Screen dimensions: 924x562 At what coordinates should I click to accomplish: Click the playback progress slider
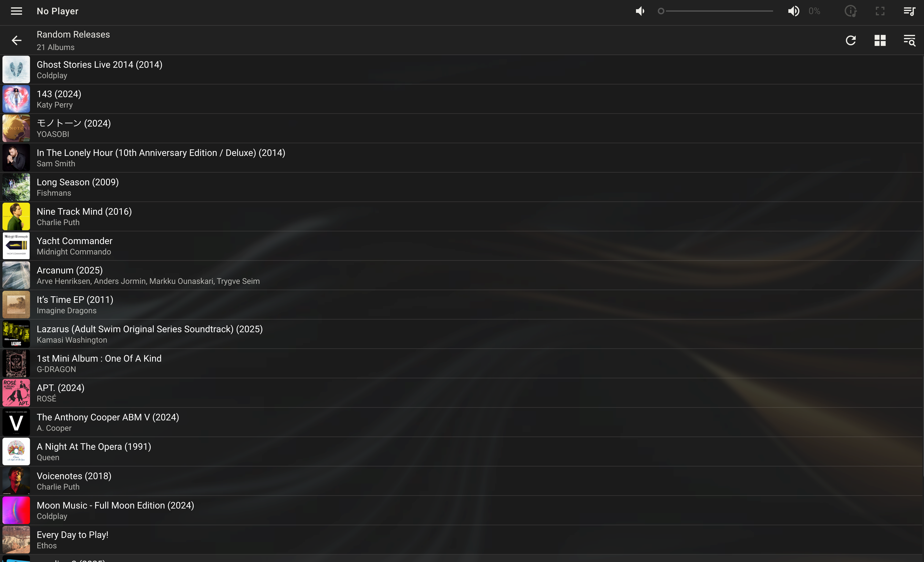click(x=716, y=11)
